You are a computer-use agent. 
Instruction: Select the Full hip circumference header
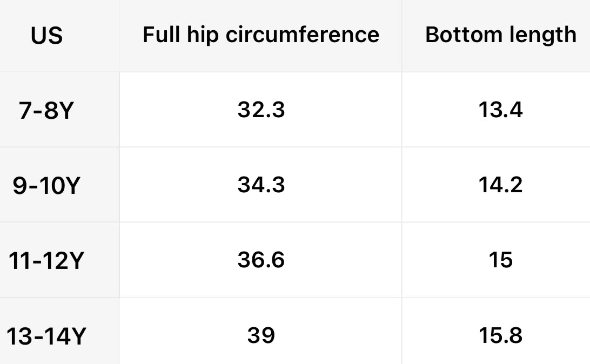[x=260, y=35]
